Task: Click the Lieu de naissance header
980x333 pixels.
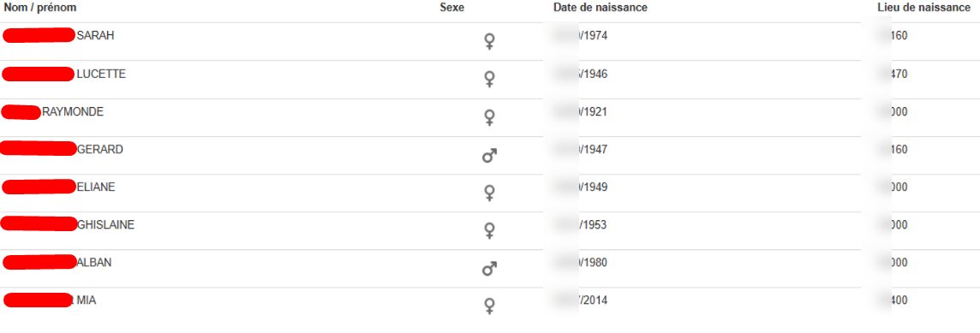Action: pyautogui.click(x=923, y=8)
